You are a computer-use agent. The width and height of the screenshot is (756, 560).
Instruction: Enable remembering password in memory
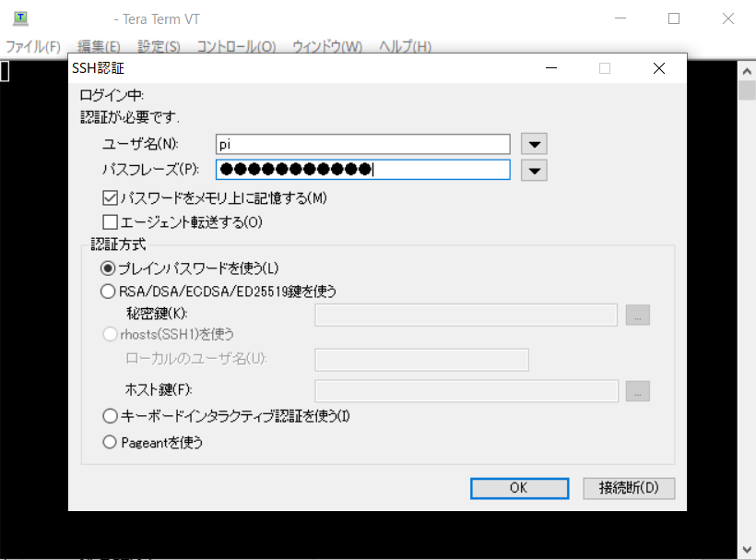110,197
